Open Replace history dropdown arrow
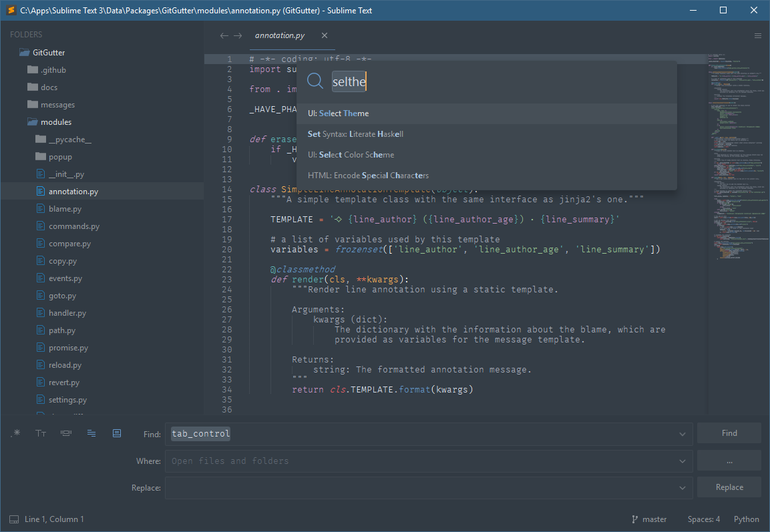 [682, 487]
